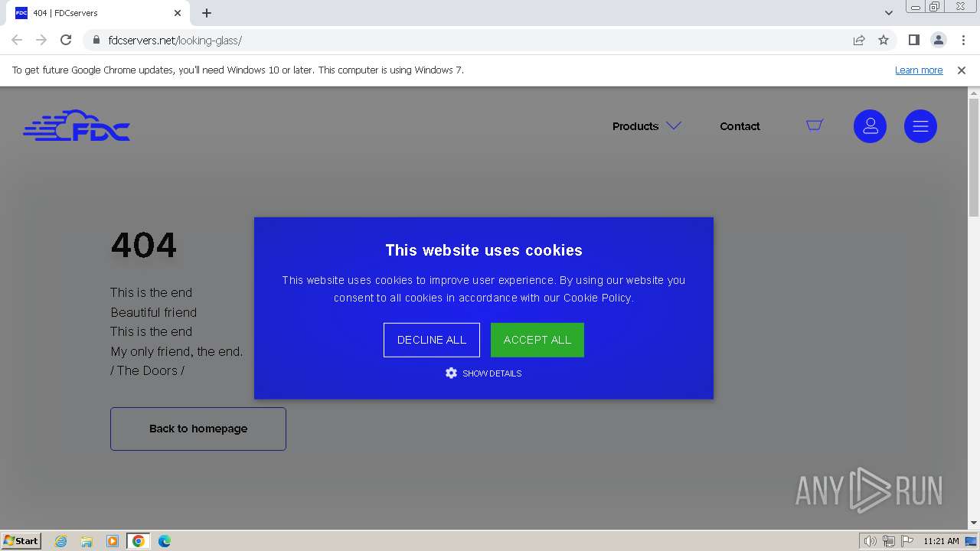The image size is (980, 551).
Task: Click the volume speaker tray icon
Action: point(871,541)
